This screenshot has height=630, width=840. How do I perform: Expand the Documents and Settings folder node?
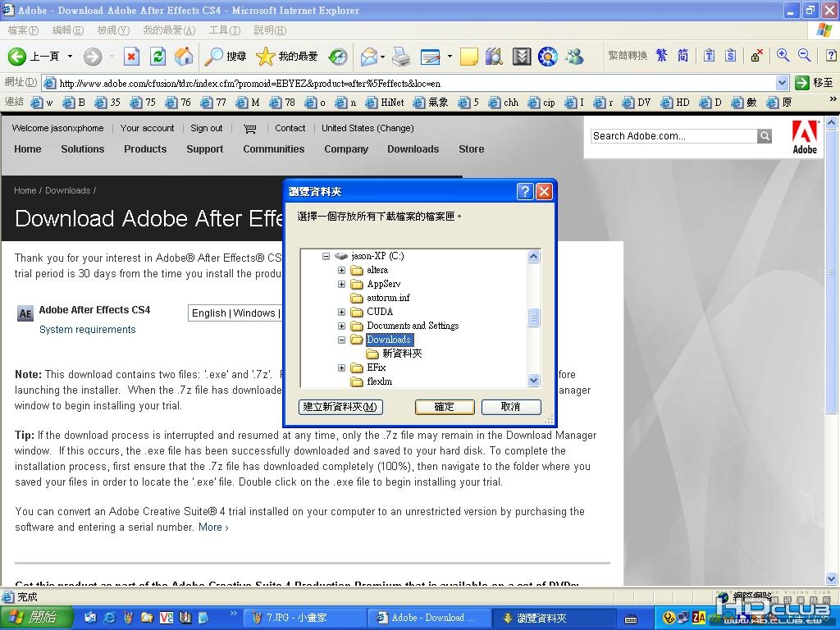(x=341, y=326)
